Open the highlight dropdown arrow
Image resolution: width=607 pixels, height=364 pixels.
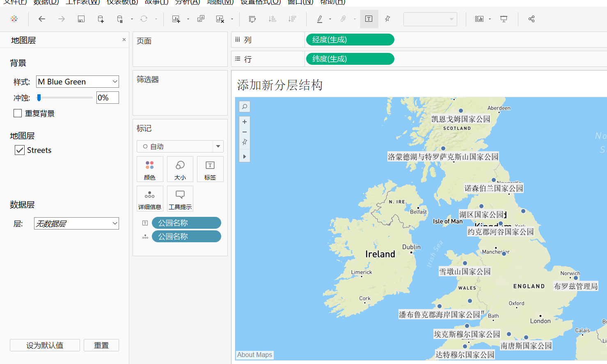click(x=330, y=19)
